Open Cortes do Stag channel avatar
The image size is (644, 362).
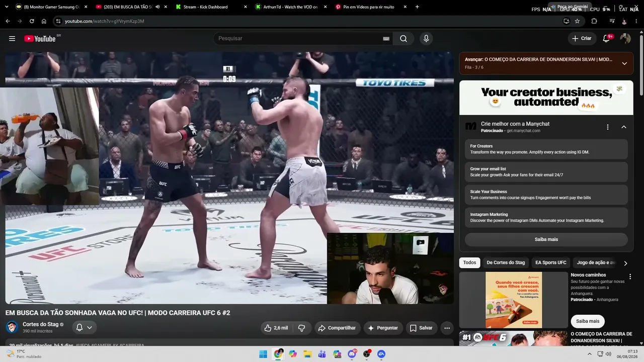pyautogui.click(x=12, y=327)
